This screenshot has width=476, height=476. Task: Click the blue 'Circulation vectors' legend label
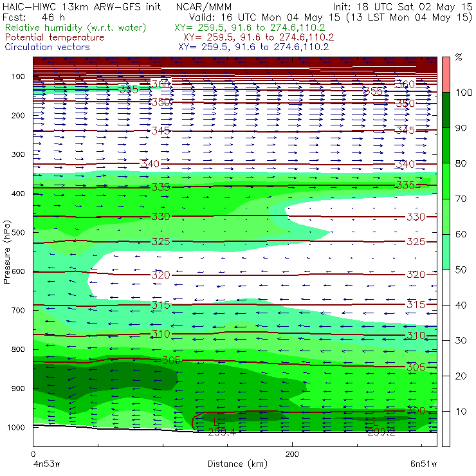click(48, 47)
